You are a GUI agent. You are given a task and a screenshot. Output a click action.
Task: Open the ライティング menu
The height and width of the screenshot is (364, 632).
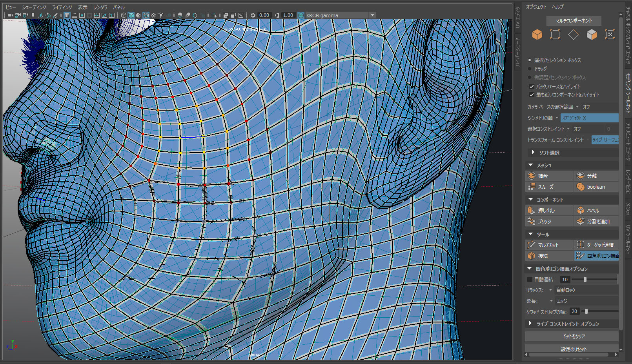(62, 7)
